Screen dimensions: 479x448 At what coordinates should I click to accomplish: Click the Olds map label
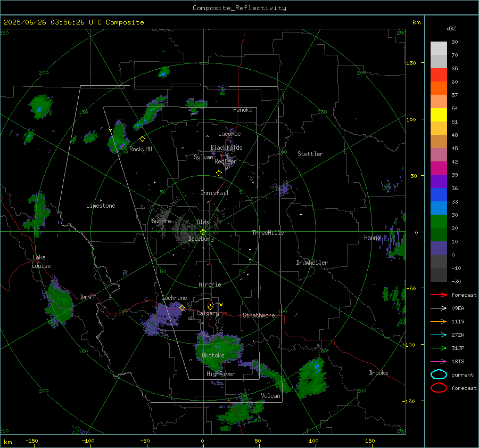point(203,222)
